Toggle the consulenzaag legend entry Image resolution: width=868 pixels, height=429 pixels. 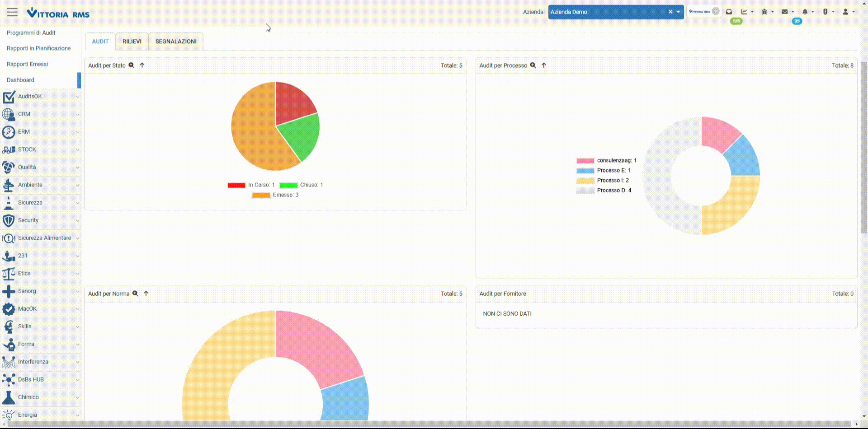(606, 160)
